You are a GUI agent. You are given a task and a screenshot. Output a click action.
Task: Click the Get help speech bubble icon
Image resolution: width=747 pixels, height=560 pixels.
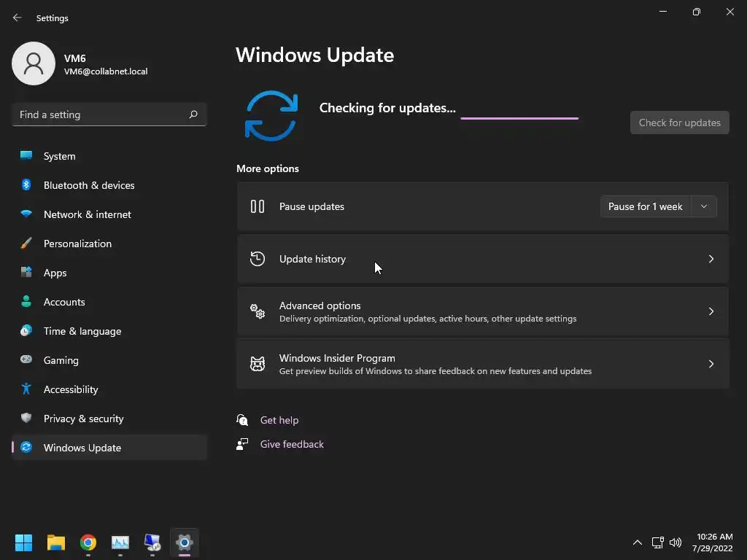coord(242,419)
